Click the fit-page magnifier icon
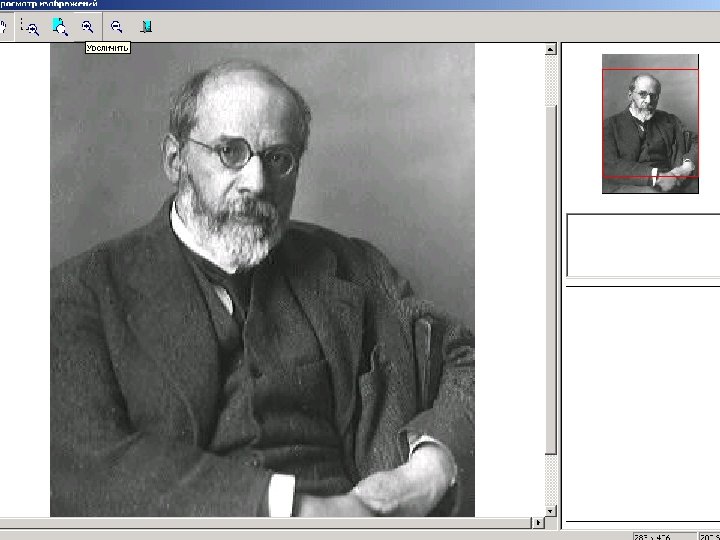 click(x=60, y=27)
